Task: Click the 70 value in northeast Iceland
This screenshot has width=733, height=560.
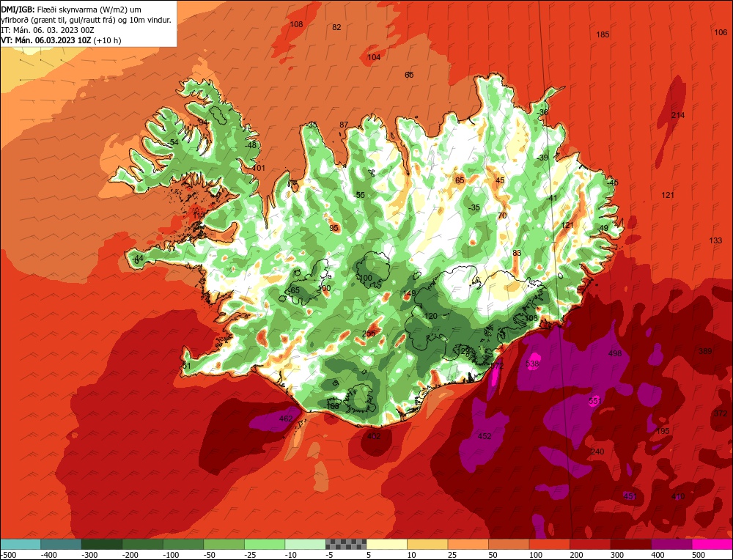Action: 503,215
